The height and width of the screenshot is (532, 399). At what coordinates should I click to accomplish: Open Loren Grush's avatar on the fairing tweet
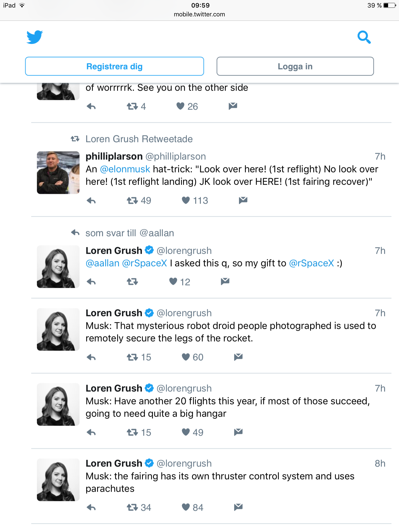coord(58,480)
